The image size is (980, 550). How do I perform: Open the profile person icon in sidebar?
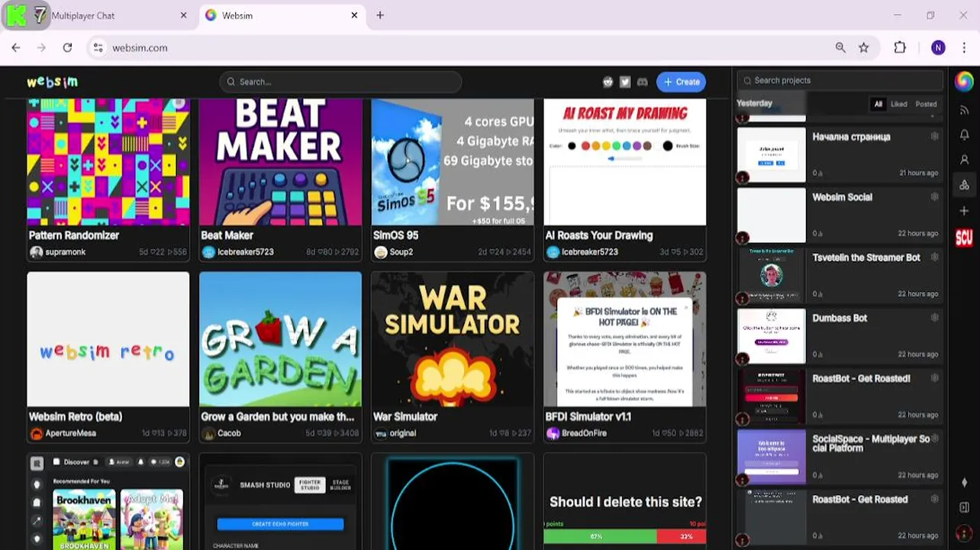pos(964,160)
